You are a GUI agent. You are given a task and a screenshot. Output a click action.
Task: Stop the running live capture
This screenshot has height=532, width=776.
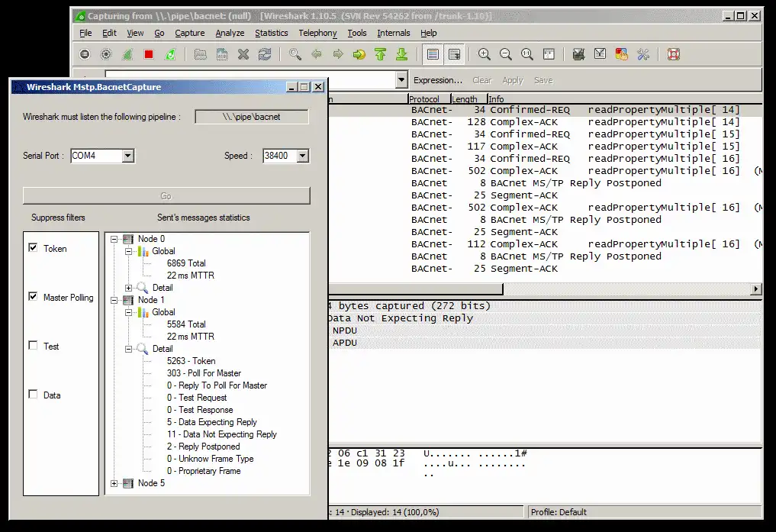[149, 54]
